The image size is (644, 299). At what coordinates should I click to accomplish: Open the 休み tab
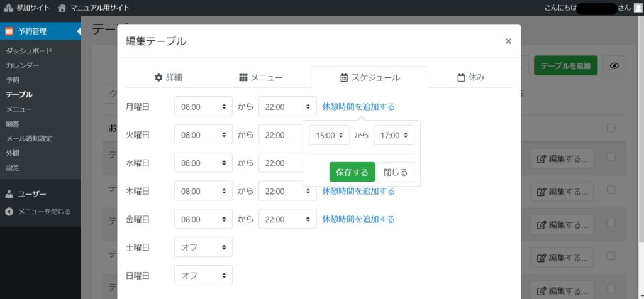[x=470, y=77]
